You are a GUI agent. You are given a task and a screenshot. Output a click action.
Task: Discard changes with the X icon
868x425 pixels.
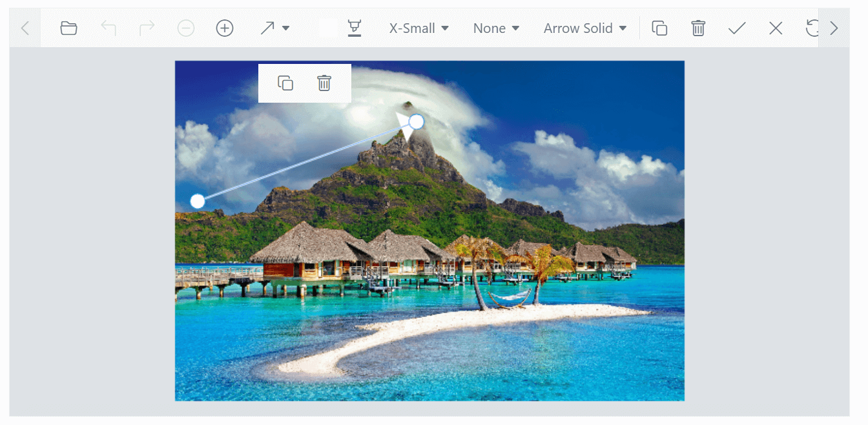click(x=776, y=28)
